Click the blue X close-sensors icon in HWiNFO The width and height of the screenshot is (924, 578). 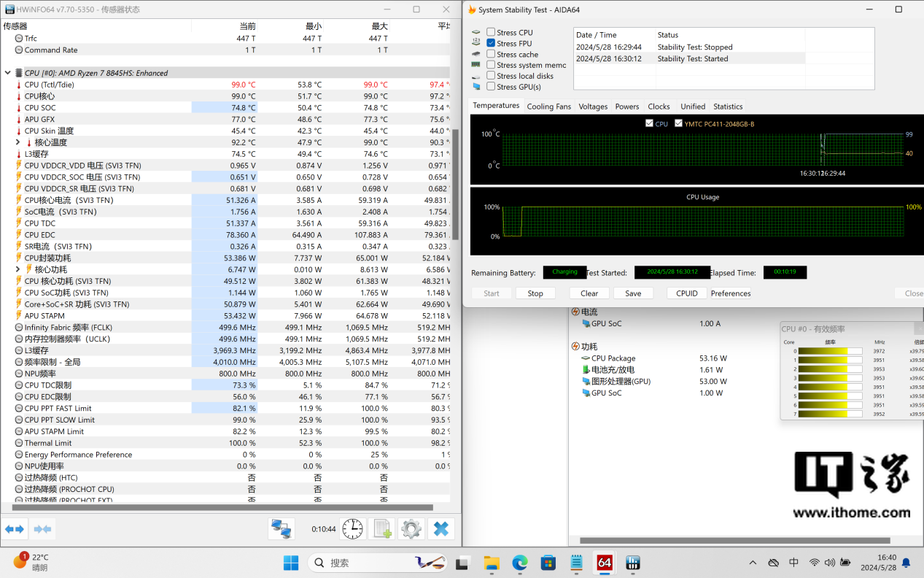click(440, 529)
